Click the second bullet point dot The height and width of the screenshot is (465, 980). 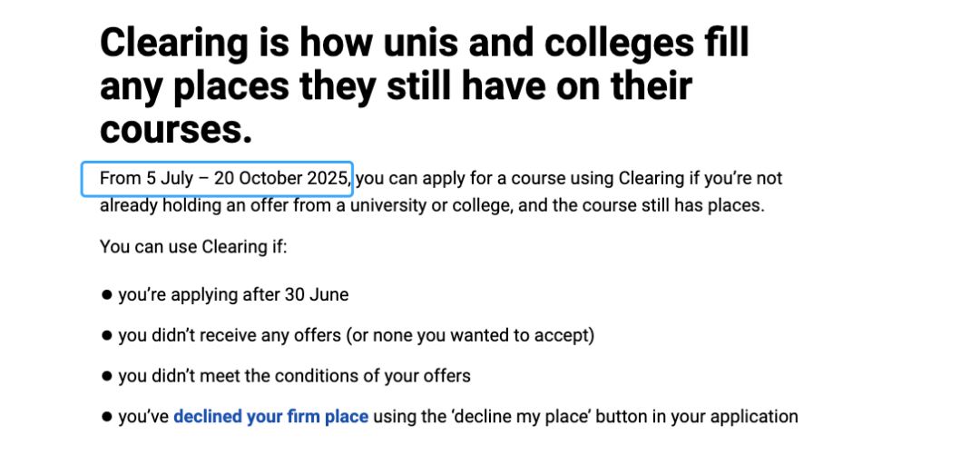[x=106, y=335]
